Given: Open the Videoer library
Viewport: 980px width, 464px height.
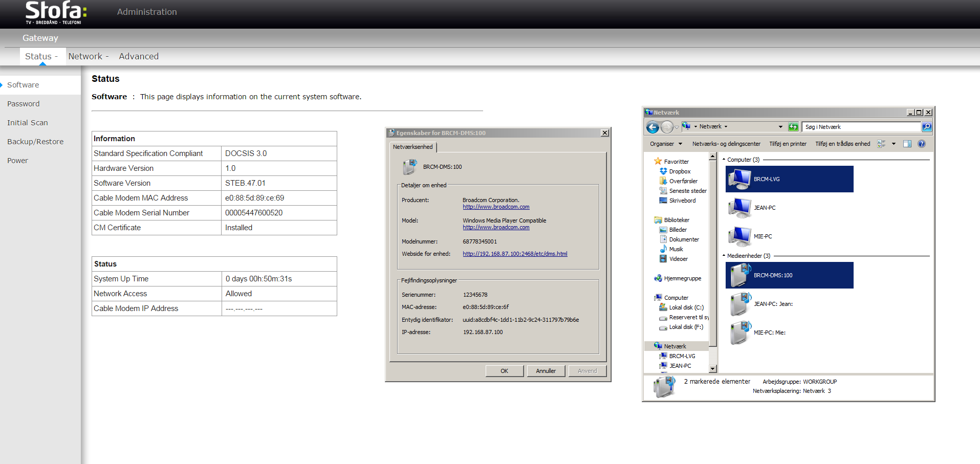Looking at the screenshot, I should coord(674,259).
